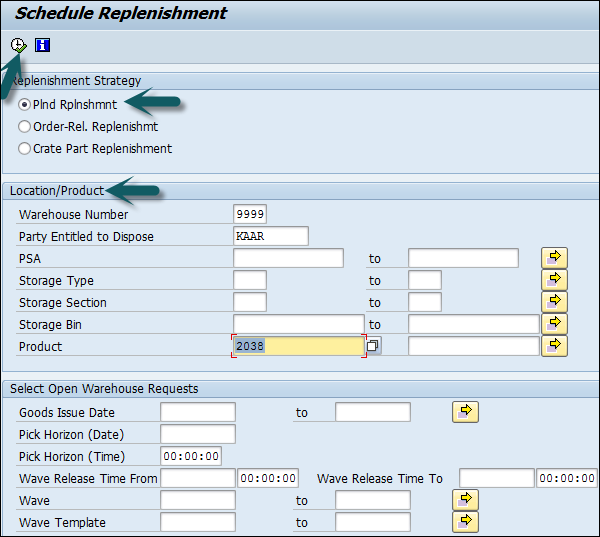Click the Execute clock icon in toolbar
The image size is (600, 537).
coord(18,45)
